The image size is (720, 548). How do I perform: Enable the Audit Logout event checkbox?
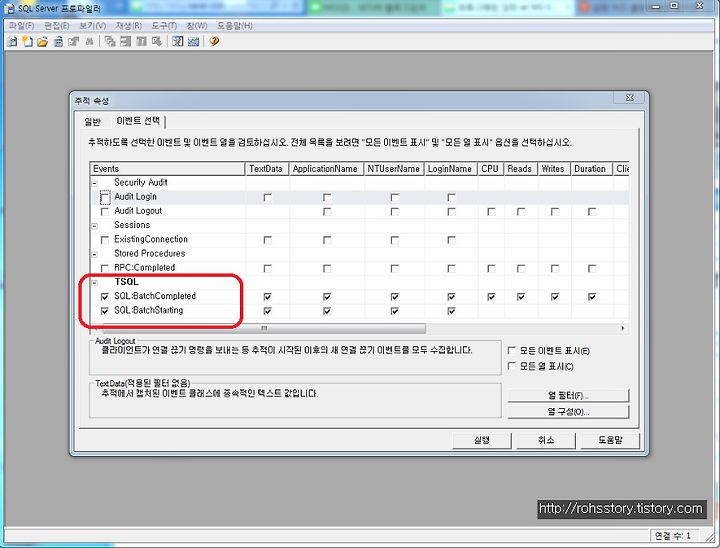[x=105, y=212]
